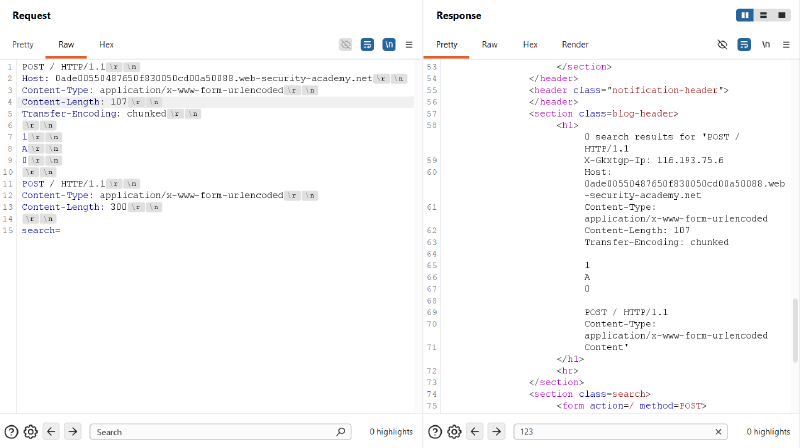Open the Response Hex tab
Image resolution: width=800 pixels, height=448 pixels.
pyautogui.click(x=530, y=45)
